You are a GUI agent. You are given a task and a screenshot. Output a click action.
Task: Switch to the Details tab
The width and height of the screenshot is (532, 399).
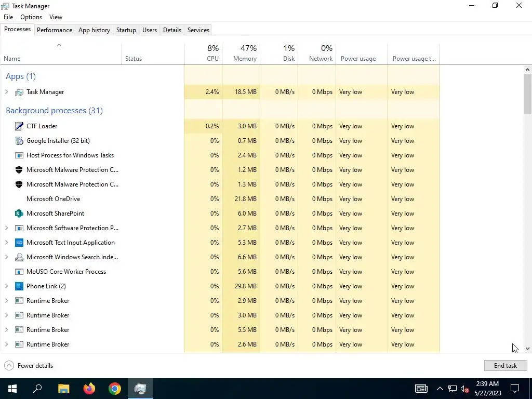click(x=172, y=30)
